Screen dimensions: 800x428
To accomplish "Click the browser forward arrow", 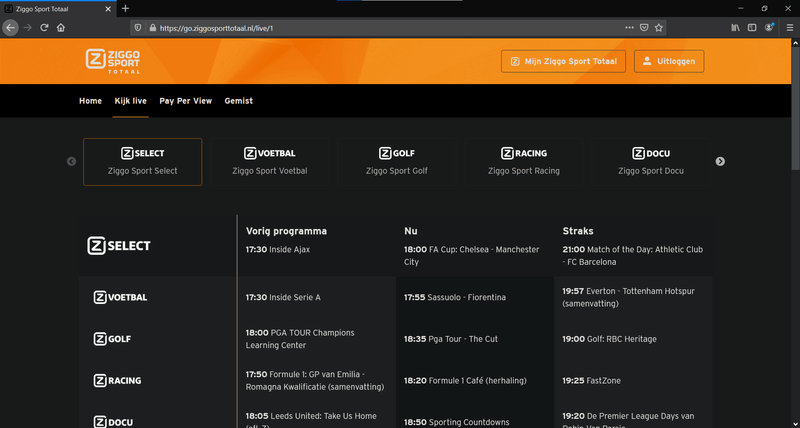I will coord(28,28).
